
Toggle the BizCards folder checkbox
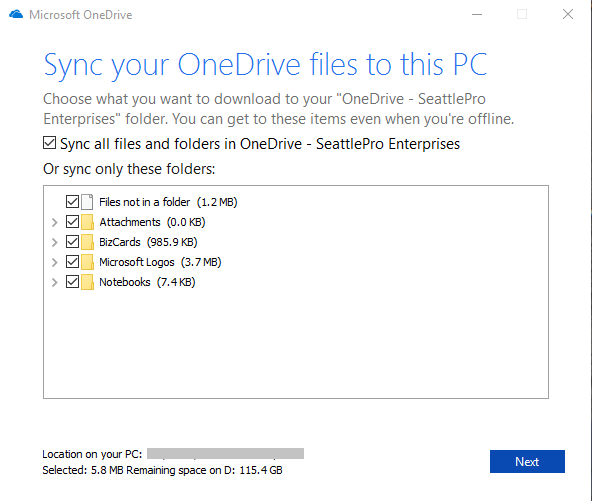pyautogui.click(x=72, y=242)
